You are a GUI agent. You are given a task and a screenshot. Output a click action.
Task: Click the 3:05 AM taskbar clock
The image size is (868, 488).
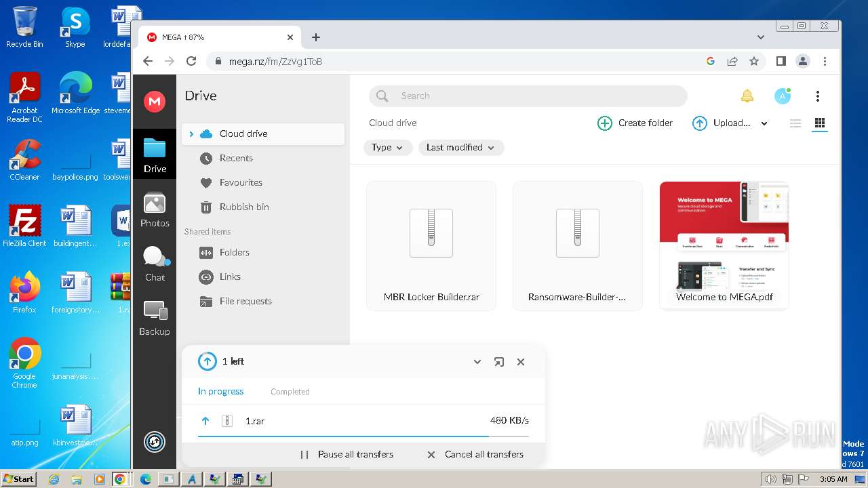point(833,479)
